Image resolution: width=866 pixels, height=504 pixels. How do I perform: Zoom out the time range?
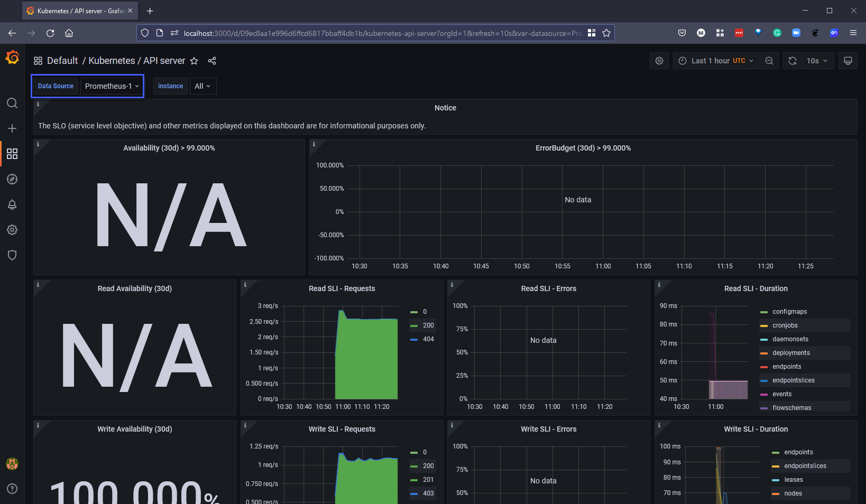769,61
